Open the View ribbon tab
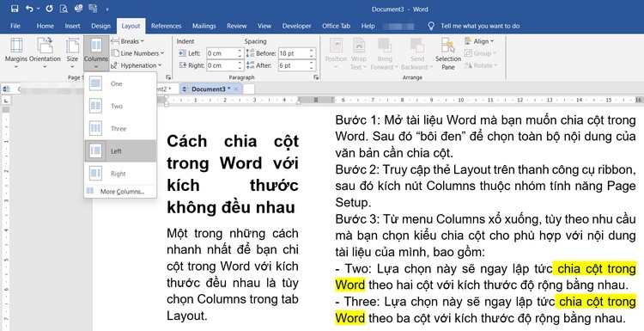 point(264,26)
